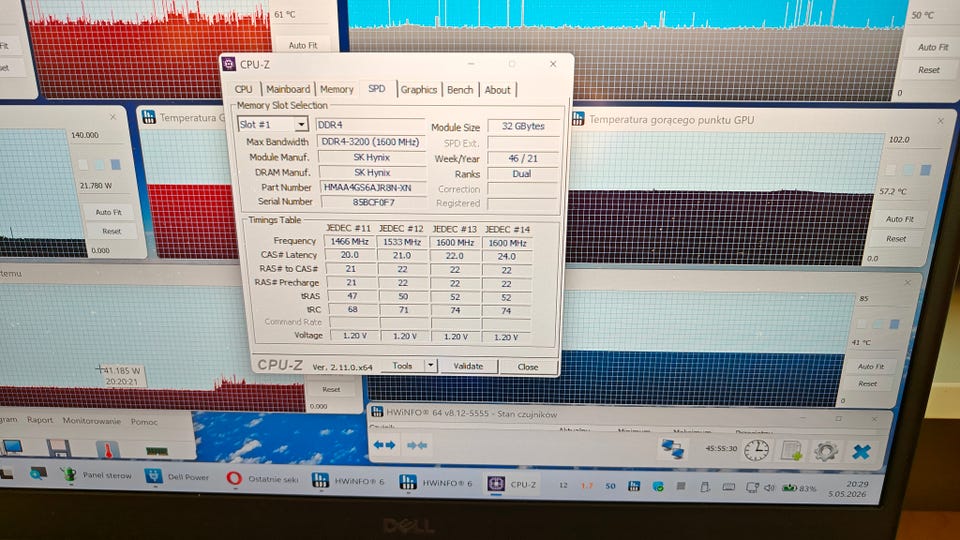
Task: Click Reset in the 41.185 W graph window
Action: point(331,389)
